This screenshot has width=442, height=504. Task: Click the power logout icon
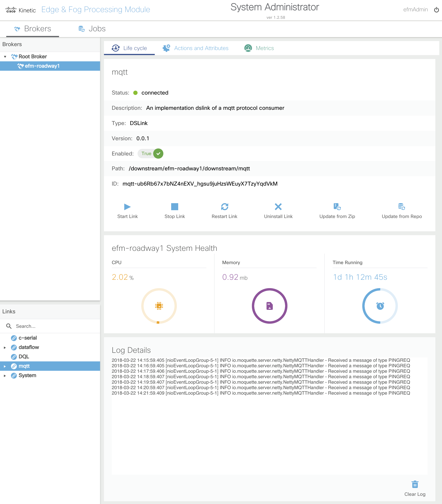click(x=436, y=10)
